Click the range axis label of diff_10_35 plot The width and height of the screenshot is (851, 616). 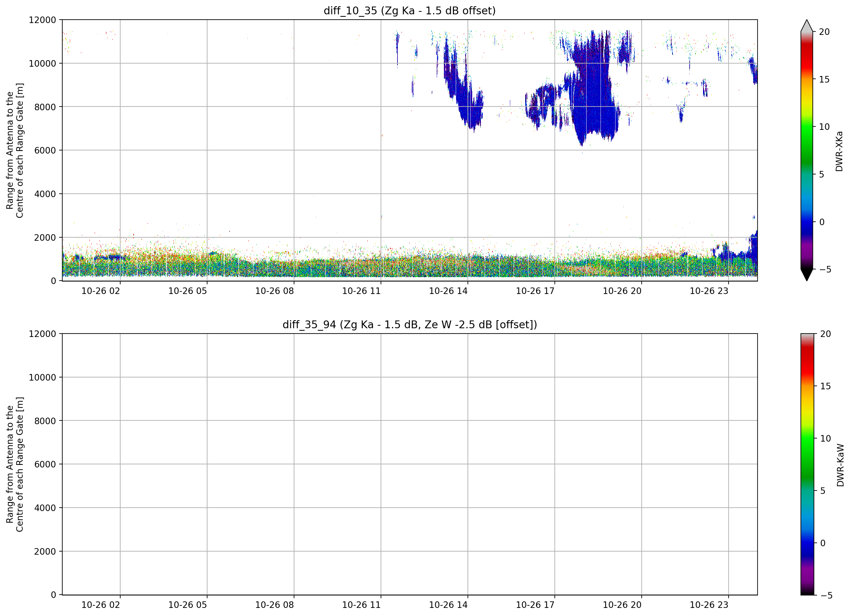[x=15, y=150]
